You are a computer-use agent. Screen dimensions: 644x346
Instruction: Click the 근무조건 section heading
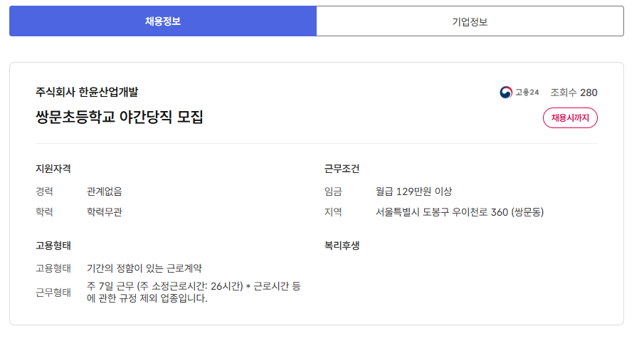[x=342, y=169]
